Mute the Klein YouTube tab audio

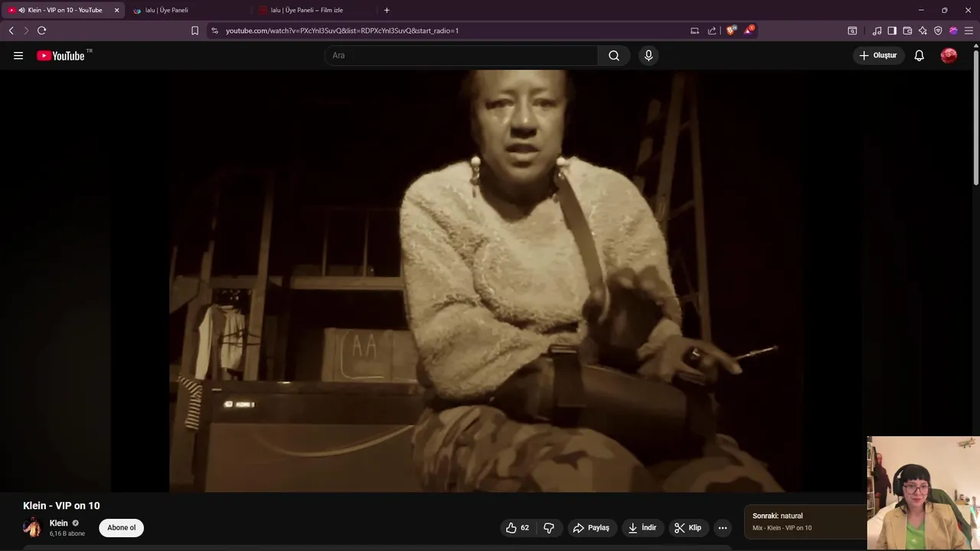click(x=21, y=10)
